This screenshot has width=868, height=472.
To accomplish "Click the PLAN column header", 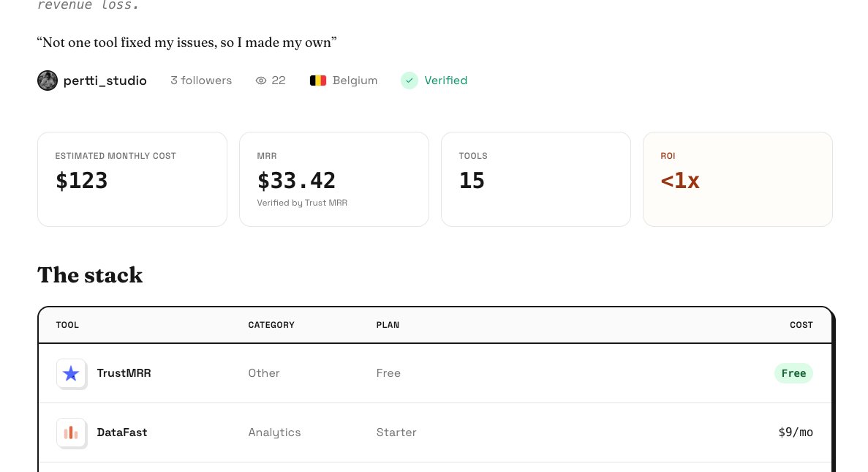I will pyautogui.click(x=388, y=325).
